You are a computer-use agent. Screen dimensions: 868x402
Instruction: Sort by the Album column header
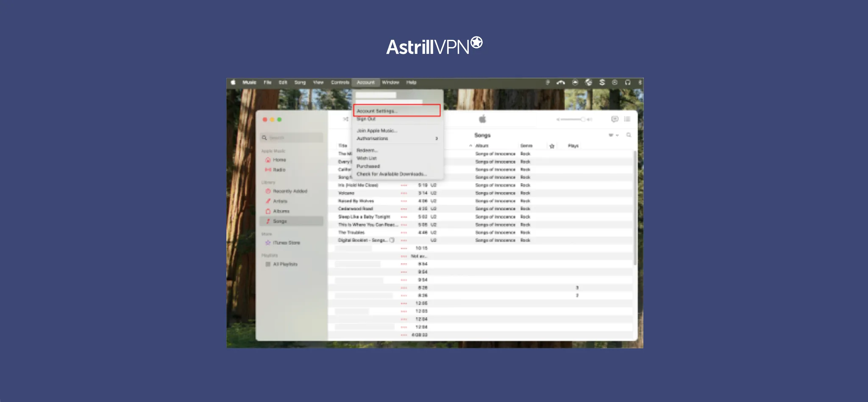[x=482, y=146]
